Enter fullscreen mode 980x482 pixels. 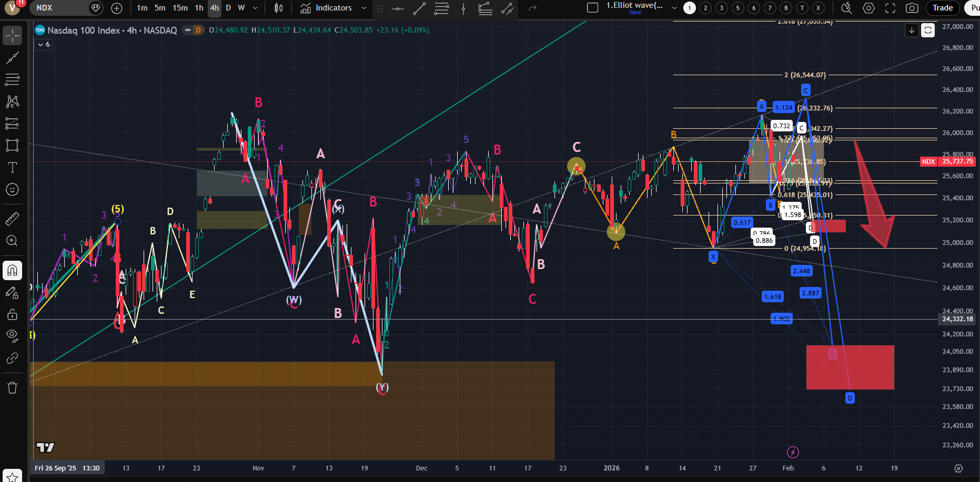click(890, 8)
